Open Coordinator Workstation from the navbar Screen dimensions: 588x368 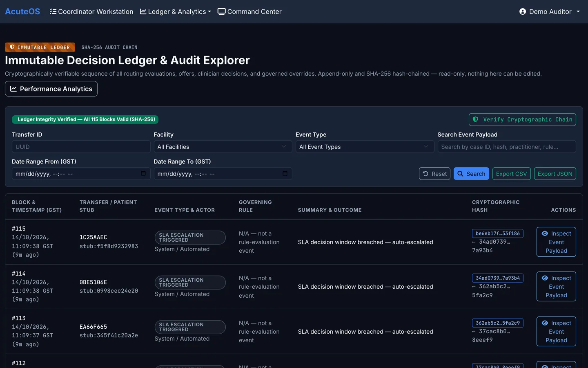coord(91,11)
